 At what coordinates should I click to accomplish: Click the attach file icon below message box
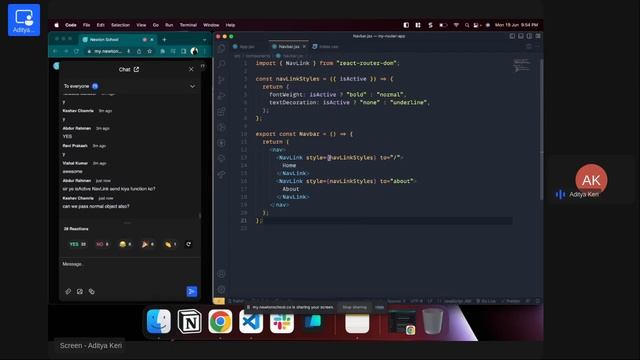click(68, 291)
